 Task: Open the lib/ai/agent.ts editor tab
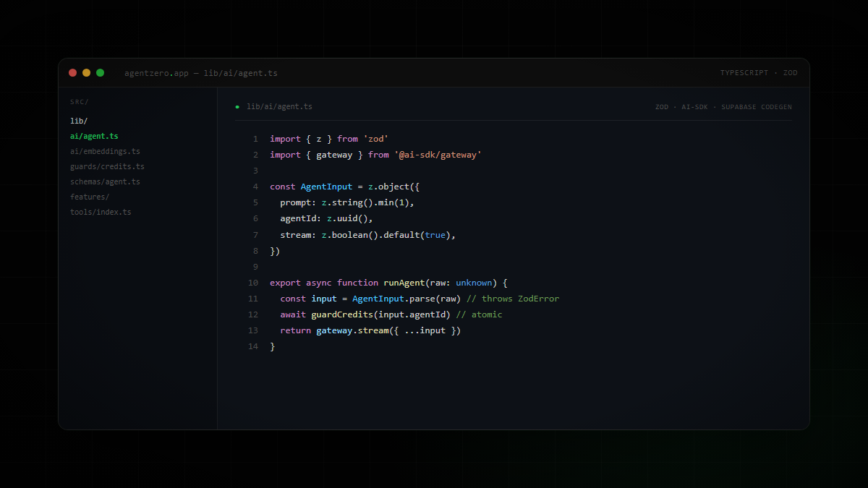(279, 107)
